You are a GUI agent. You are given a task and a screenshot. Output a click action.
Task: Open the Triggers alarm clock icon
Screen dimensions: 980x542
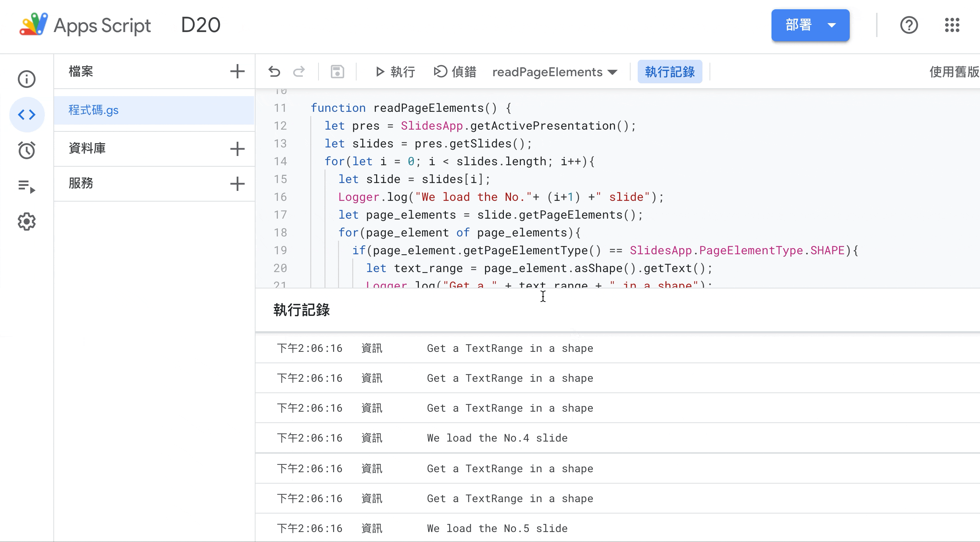point(27,150)
